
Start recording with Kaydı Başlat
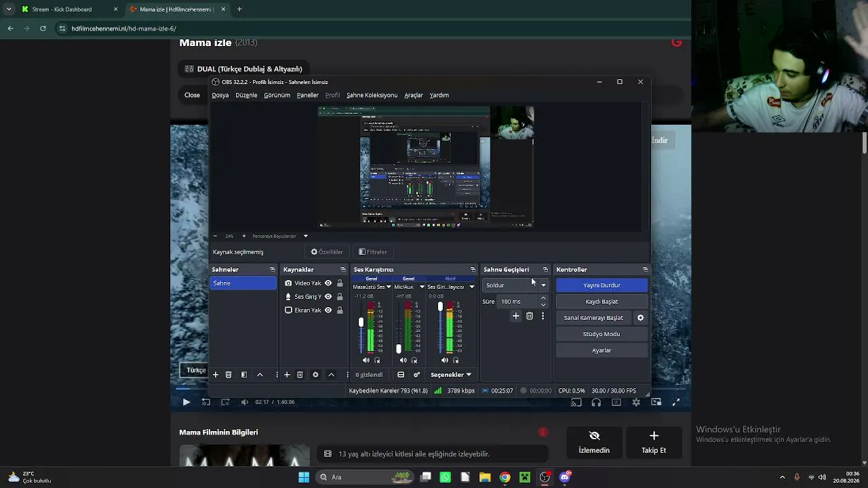coord(601,302)
